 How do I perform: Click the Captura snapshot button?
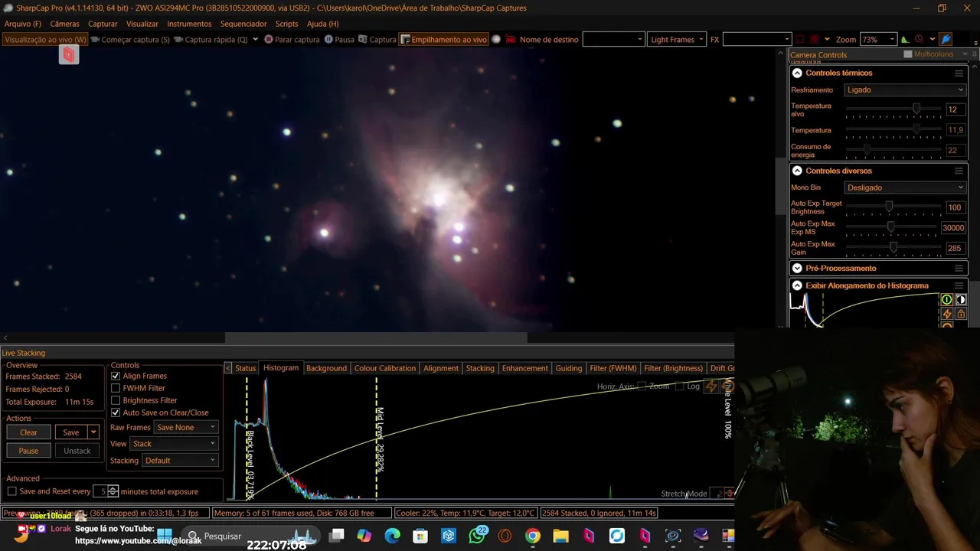click(x=377, y=40)
